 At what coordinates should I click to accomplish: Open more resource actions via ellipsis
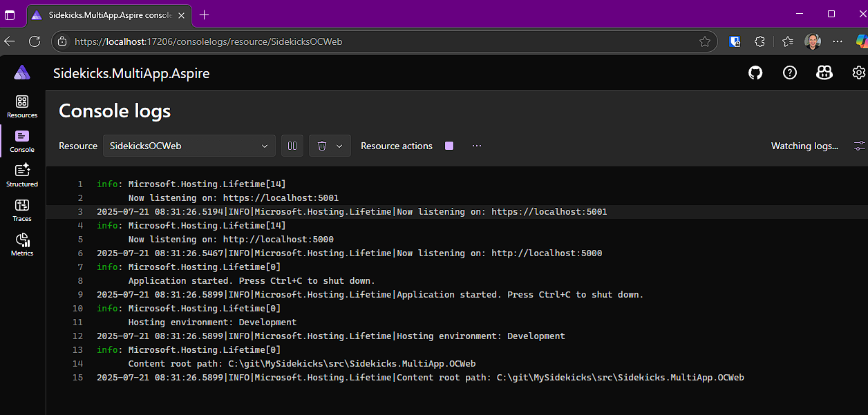pyautogui.click(x=476, y=146)
